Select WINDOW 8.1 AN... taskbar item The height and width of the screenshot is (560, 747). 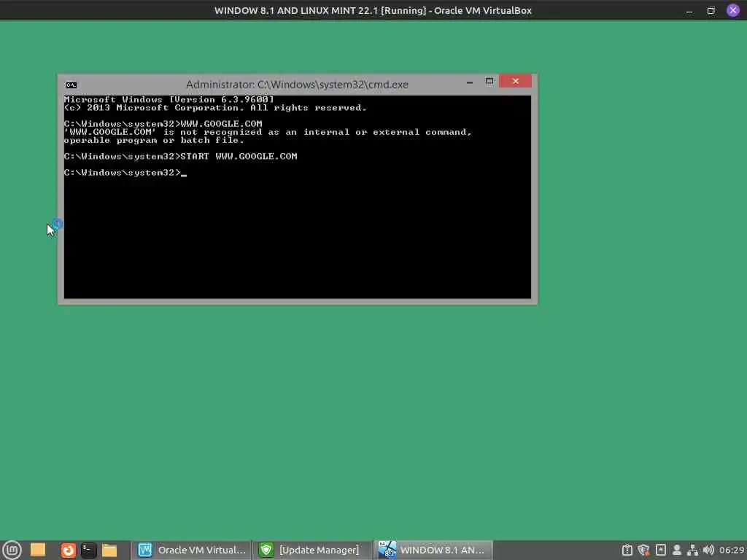[x=433, y=550]
